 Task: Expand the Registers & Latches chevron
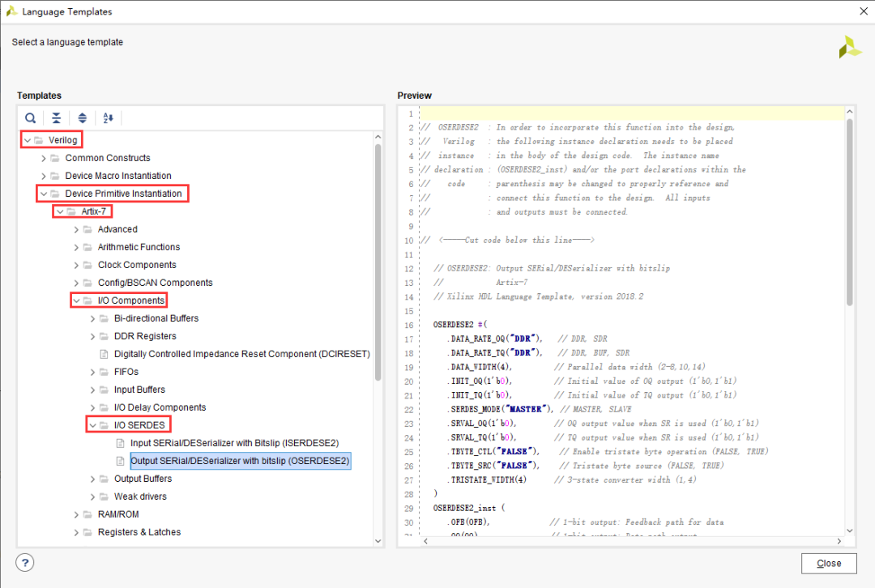click(76, 532)
